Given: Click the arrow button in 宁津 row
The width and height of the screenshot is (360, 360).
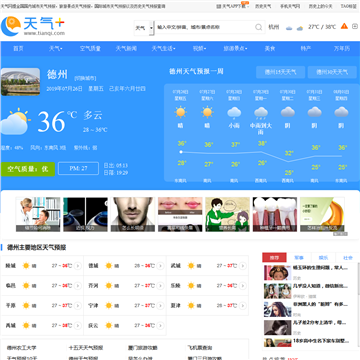Looking at the screenshot, I should point(160,305).
